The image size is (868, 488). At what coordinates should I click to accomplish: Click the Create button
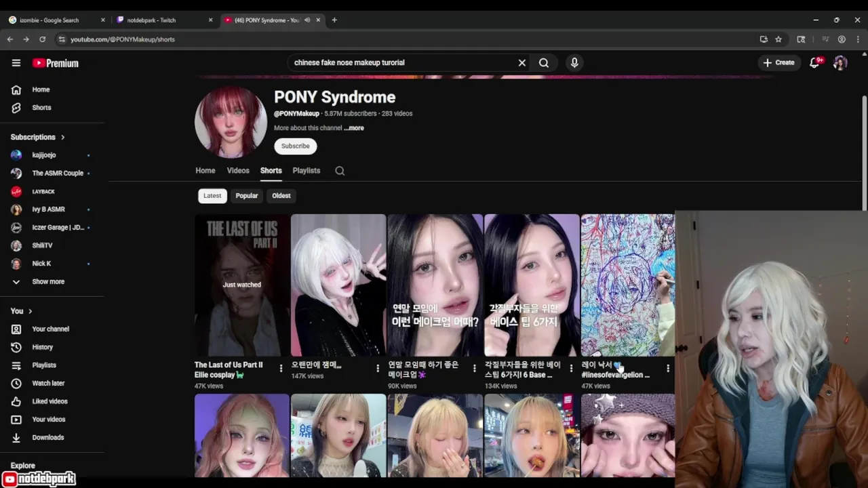(x=778, y=62)
